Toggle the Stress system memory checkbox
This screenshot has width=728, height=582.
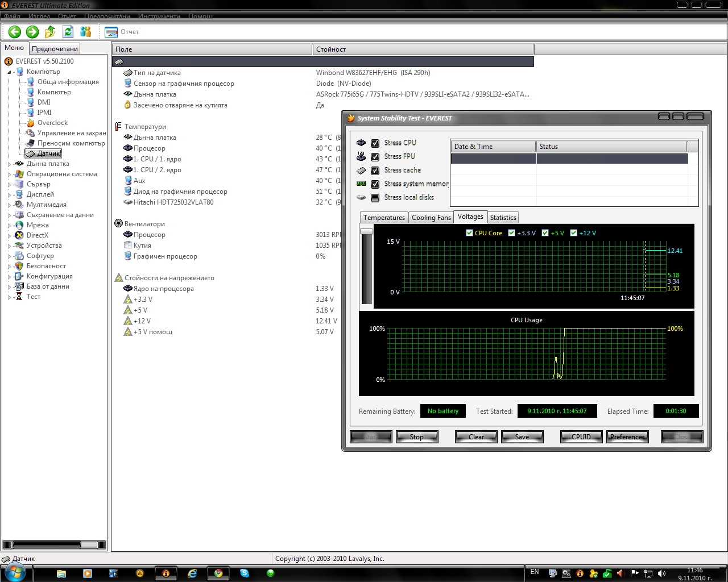(375, 184)
